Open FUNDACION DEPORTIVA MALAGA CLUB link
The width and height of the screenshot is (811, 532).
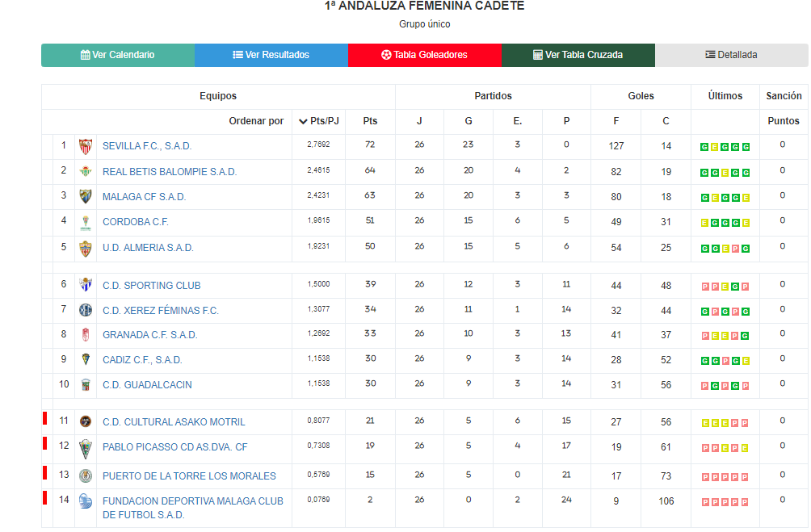click(x=193, y=508)
